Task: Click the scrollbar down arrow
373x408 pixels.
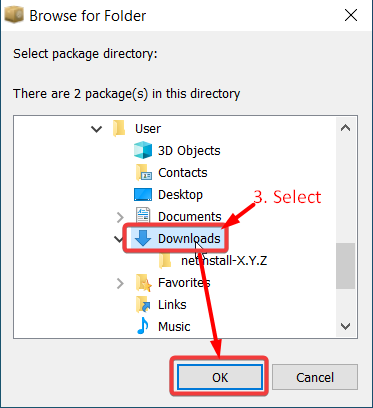Action: click(x=345, y=326)
